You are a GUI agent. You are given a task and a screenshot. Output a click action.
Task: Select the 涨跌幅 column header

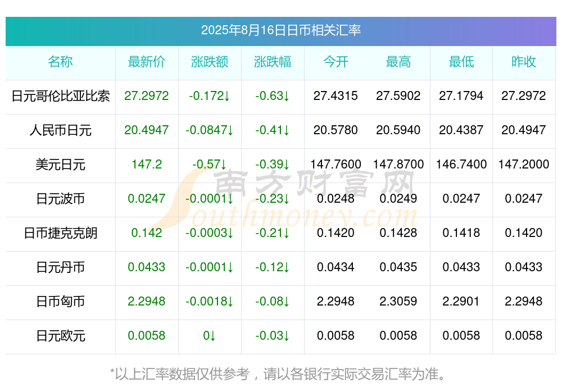click(273, 62)
